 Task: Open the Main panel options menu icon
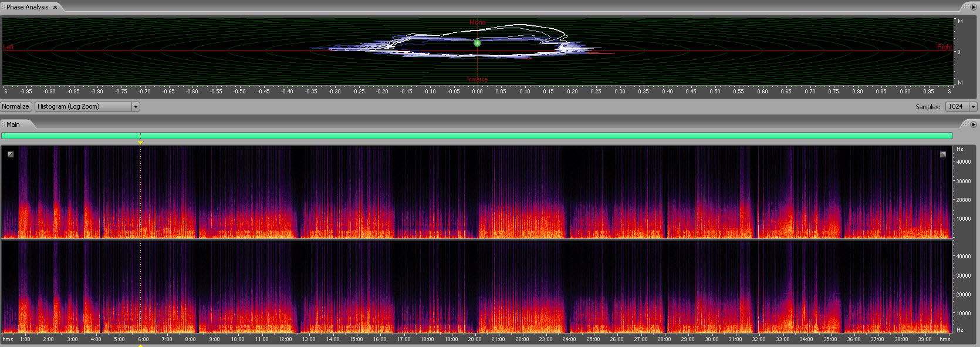click(x=973, y=124)
